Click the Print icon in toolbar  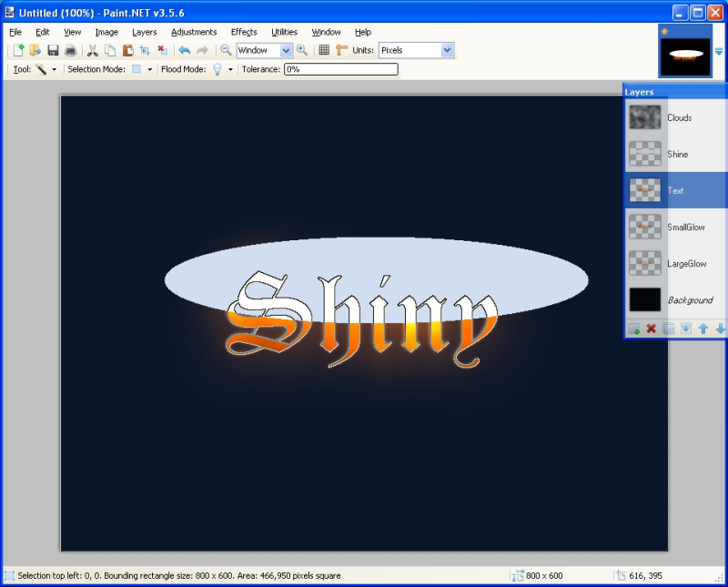pyautogui.click(x=70, y=51)
